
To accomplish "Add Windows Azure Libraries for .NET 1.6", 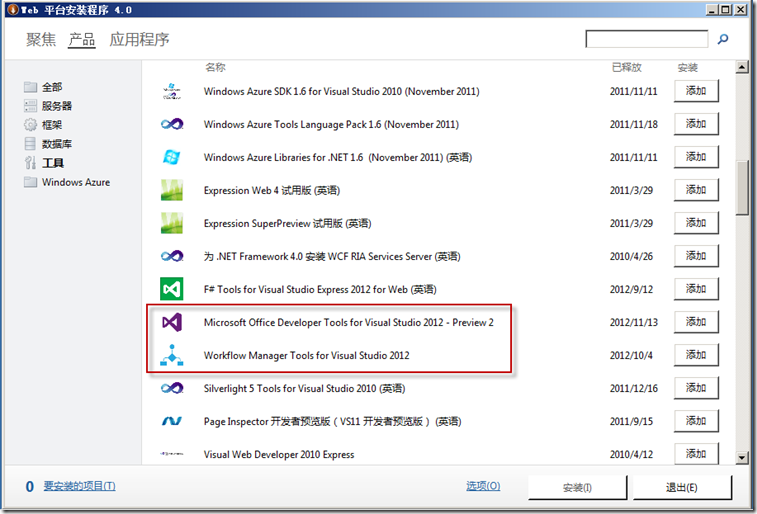I will point(696,157).
